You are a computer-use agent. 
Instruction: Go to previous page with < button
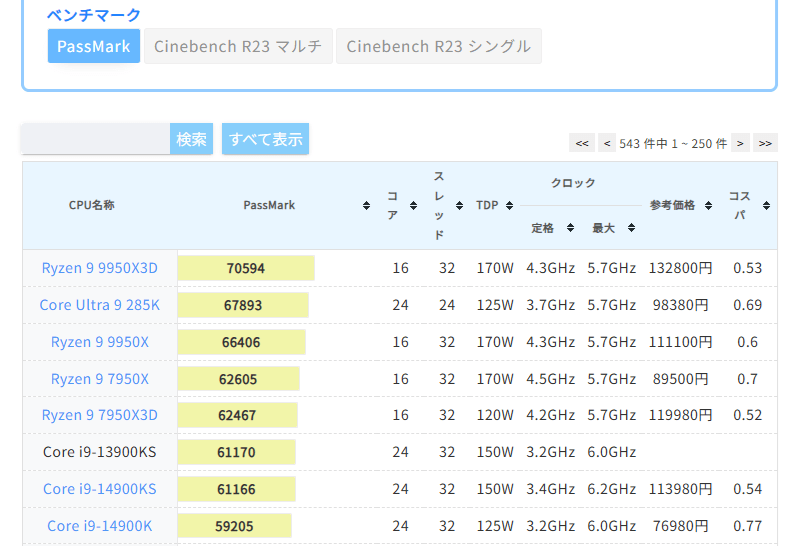(607, 143)
